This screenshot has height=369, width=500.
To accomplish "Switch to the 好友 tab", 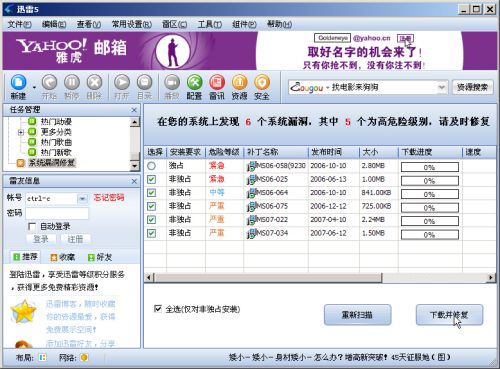I will [x=99, y=257].
